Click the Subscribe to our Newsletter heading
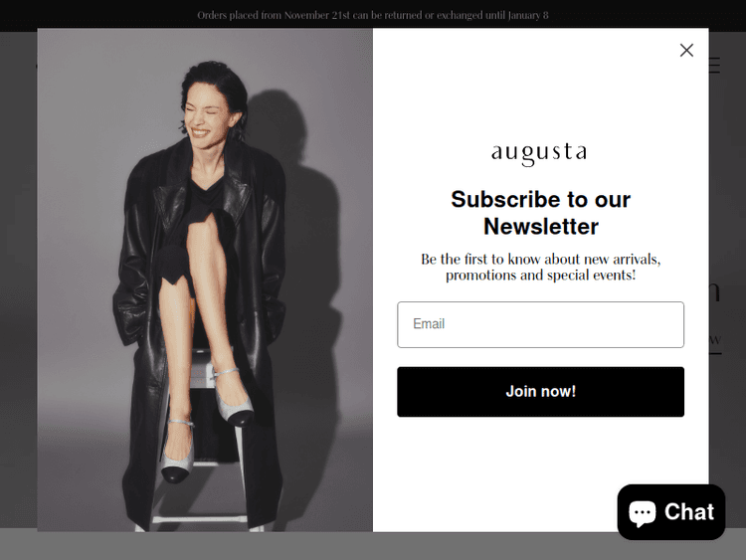The image size is (746, 560). [540, 213]
